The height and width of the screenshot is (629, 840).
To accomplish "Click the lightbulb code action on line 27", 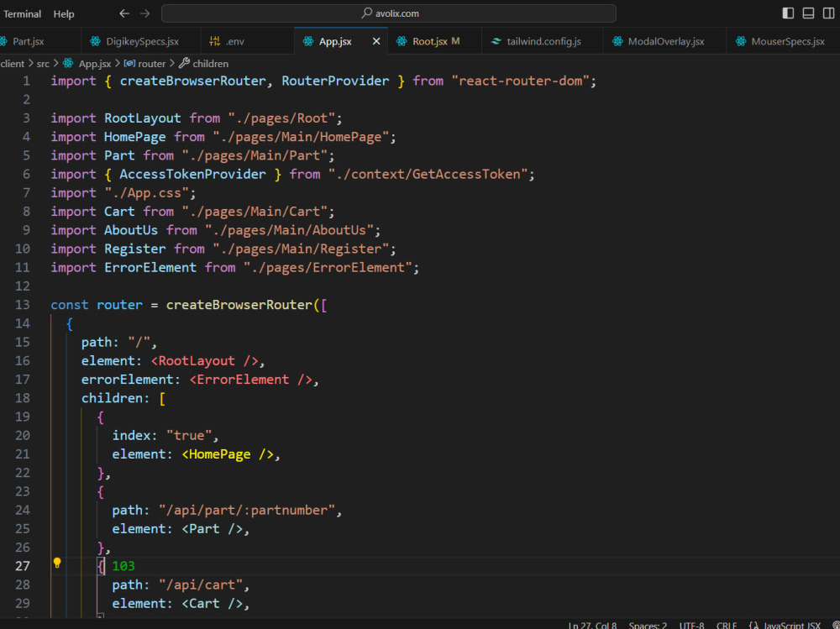I will (x=57, y=563).
